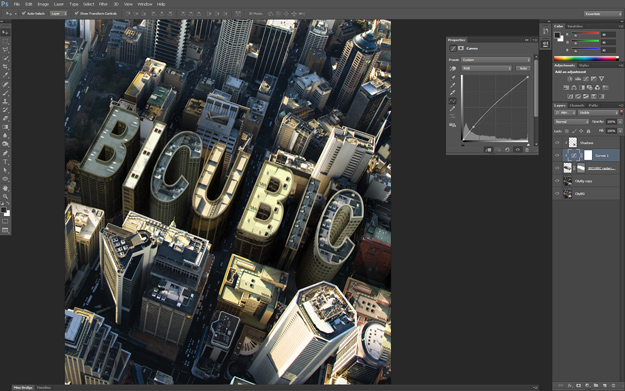The image size is (625, 391).
Task: Click the reset icon in Curves properties
Action: [x=507, y=150]
